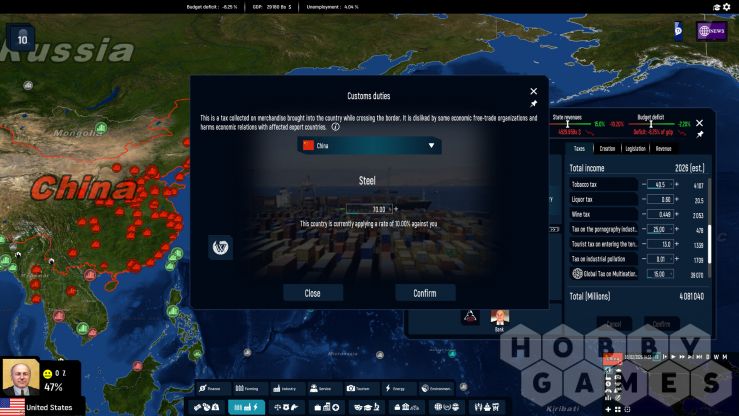This screenshot has width=739, height=416.
Task: Select the housing and bank ministry group
Action: tap(406, 407)
